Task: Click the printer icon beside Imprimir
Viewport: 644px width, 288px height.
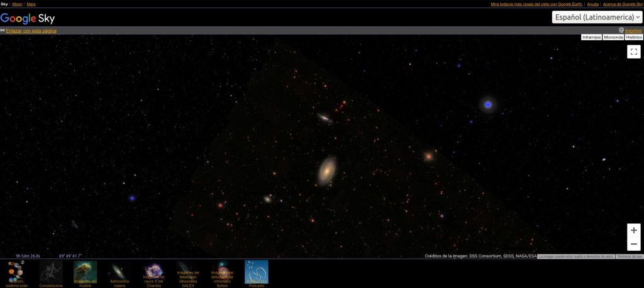Action: tap(621, 30)
